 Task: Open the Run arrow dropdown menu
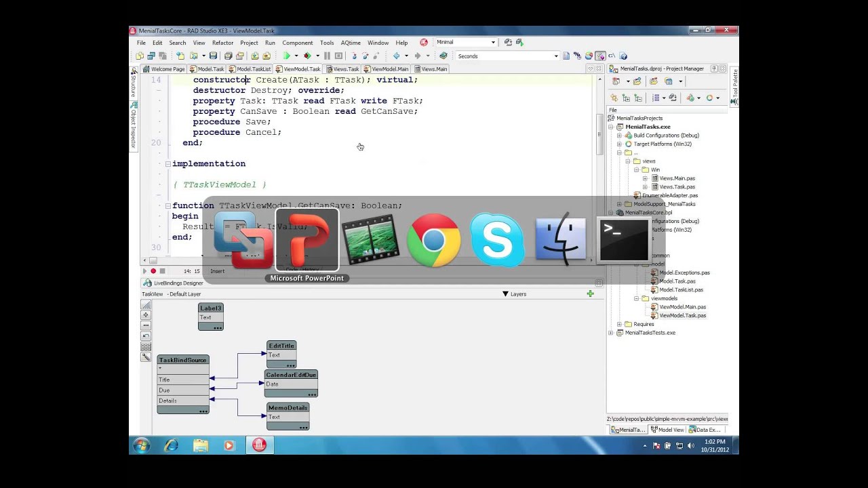point(296,56)
